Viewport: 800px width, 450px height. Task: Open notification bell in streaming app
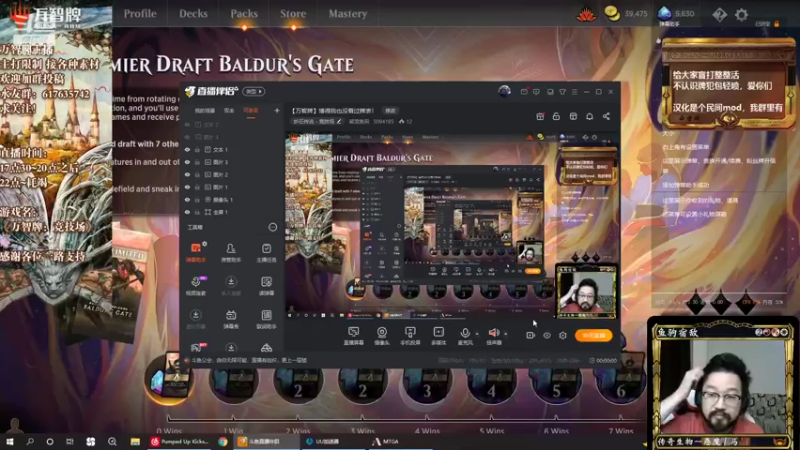tap(589, 116)
